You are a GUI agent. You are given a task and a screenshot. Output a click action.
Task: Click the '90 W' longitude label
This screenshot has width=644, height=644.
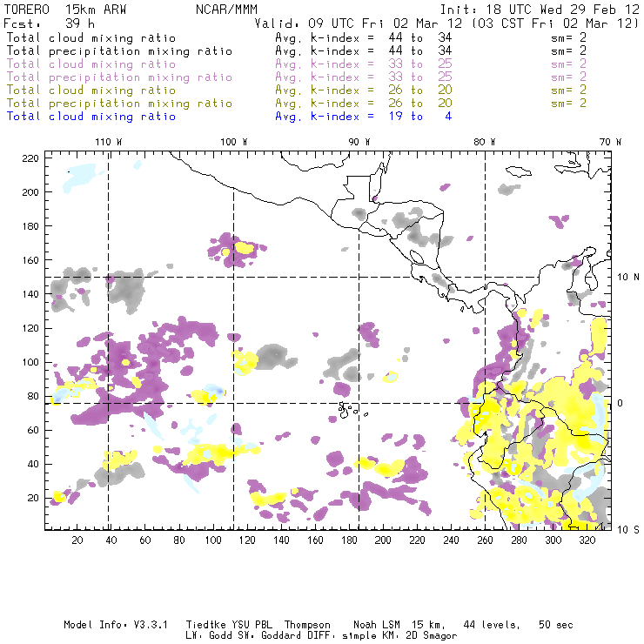point(359,142)
